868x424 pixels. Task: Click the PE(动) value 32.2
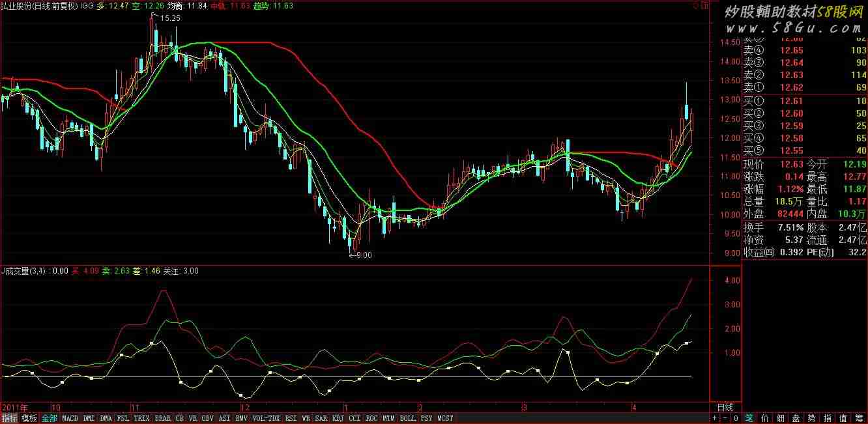coord(857,252)
